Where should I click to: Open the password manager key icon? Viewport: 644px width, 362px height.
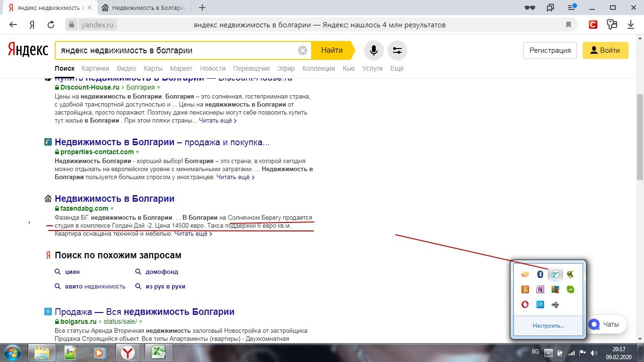click(x=612, y=25)
